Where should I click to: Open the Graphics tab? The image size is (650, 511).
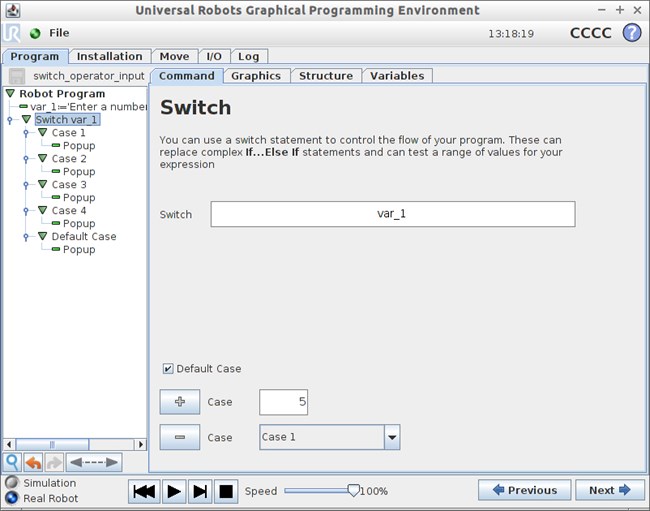(x=256, y=76)
